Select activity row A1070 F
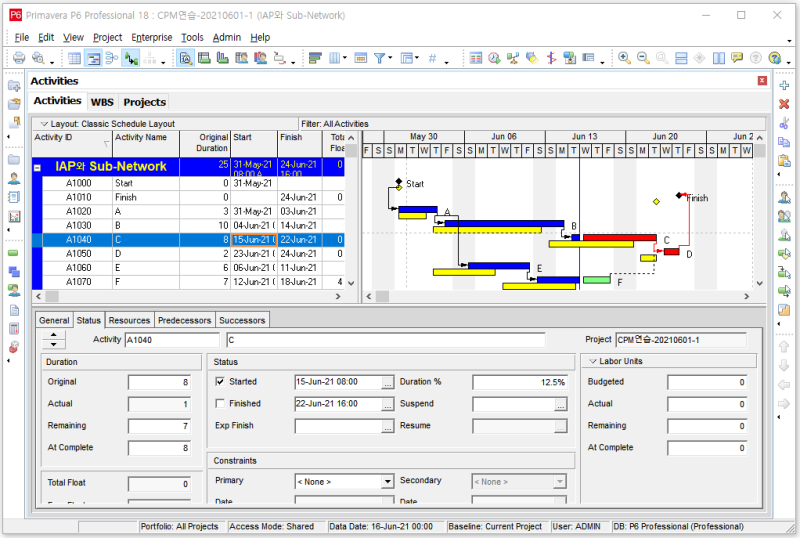The width and height of the screenshot is (800, 538). point(188,281)
